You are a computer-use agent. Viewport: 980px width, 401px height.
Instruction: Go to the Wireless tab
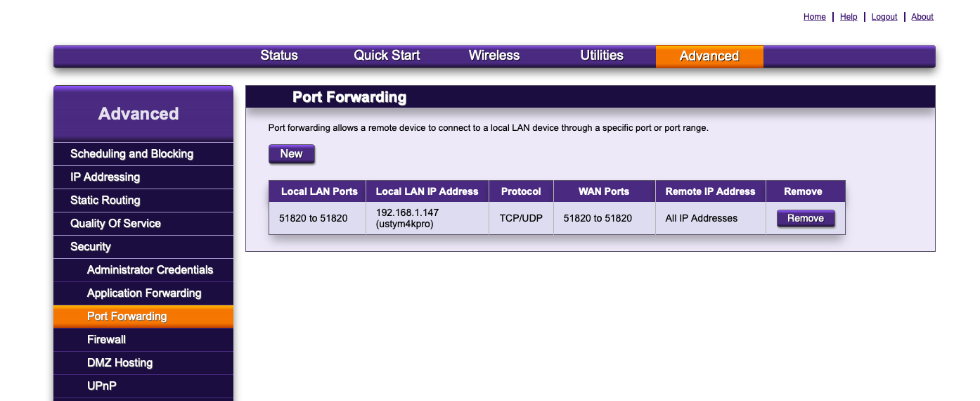point(494,56)
